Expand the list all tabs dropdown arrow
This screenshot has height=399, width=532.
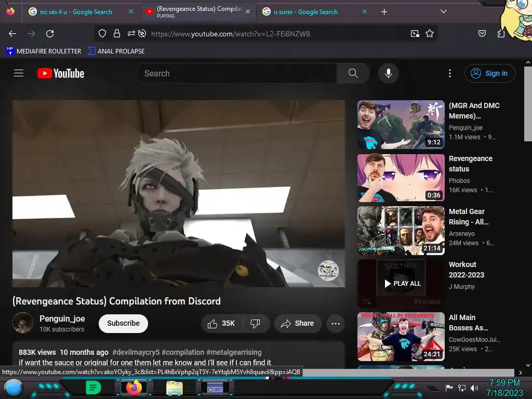coord(443,11)
